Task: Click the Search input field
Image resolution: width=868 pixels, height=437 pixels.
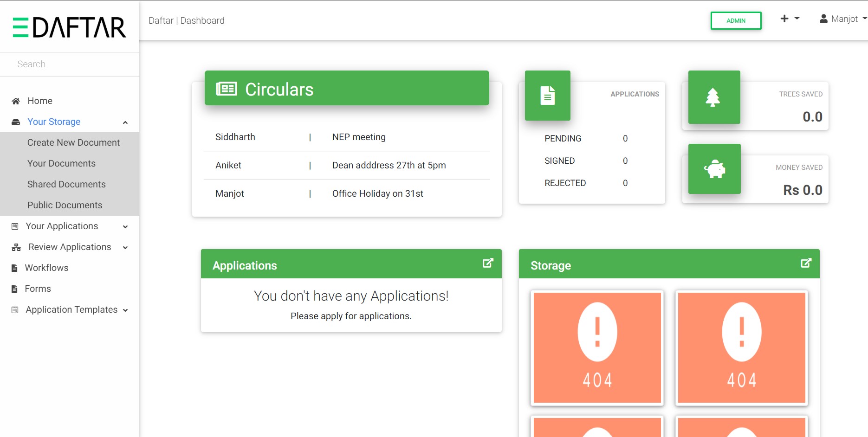Action: tap(70, 64)
